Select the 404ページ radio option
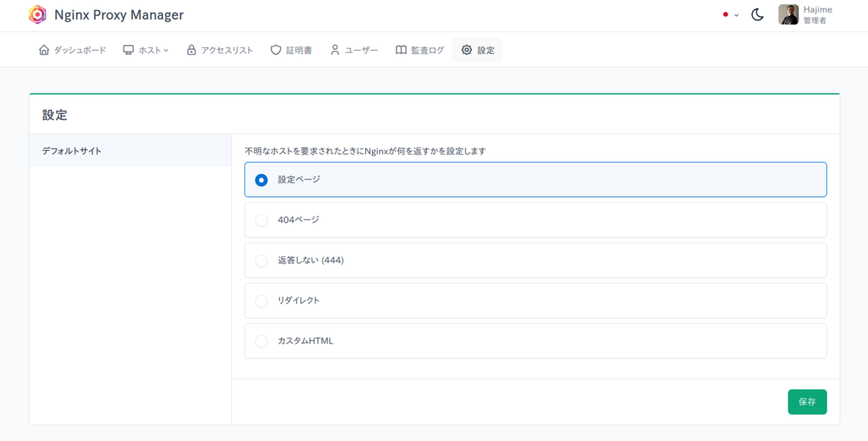The height and width of the screenshot is (441, 868). 261,220
